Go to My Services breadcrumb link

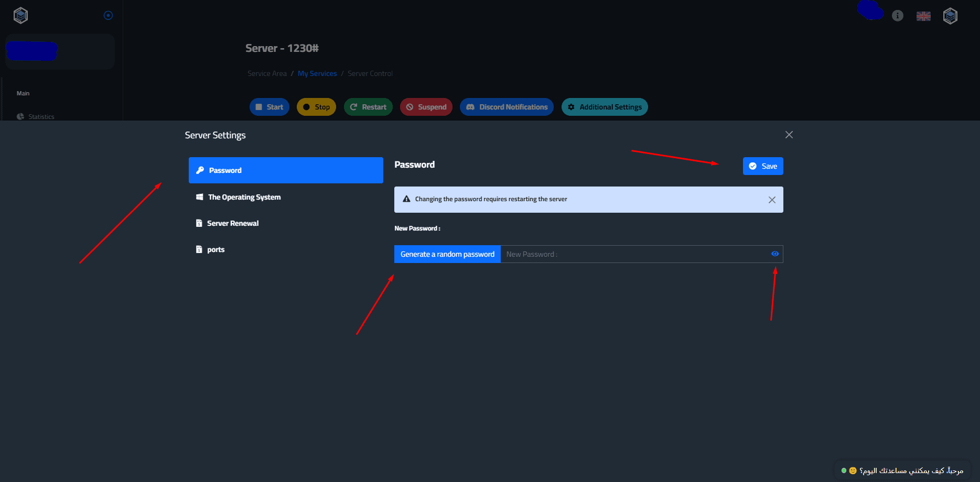(317, 73)
